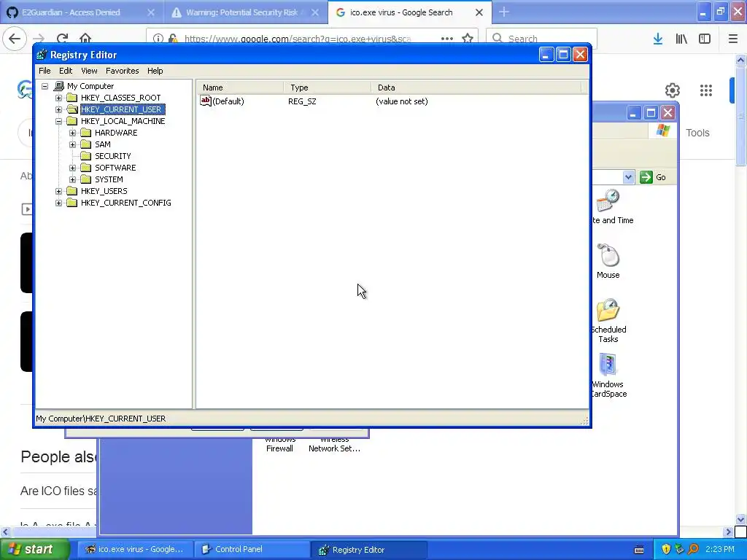Expand HKEY_CURRENT_CONFIG node
747x560 pixels.
(x=58, y=203)
